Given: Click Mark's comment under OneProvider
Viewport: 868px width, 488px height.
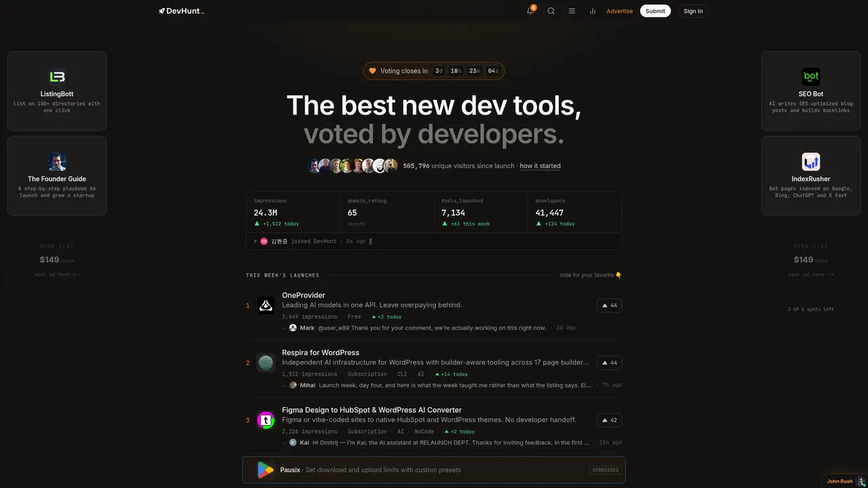Looking at the screenshot, I should pyautogui.click(x=431, y=327).
